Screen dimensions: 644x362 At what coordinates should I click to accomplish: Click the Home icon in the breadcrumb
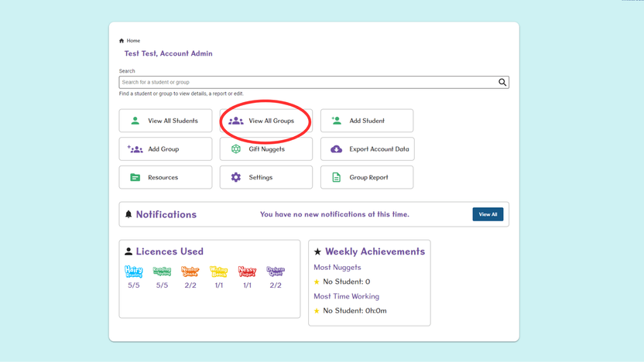(122, 41)
